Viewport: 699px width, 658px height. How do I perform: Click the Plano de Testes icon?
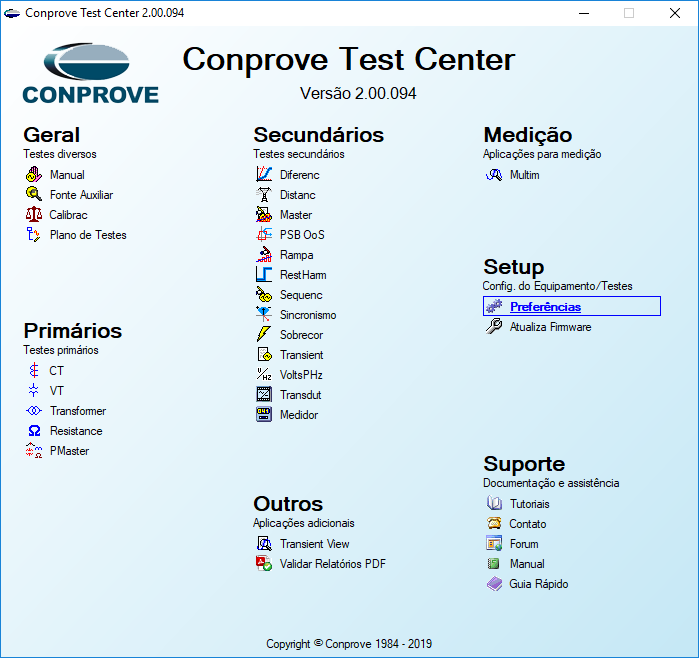point(33,234)
